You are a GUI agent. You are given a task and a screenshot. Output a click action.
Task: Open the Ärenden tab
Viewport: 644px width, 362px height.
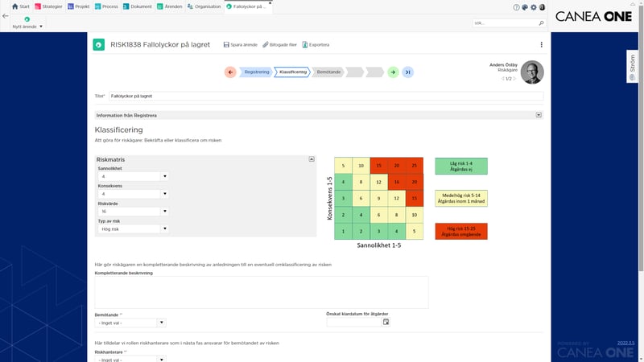click(x=169, y=6)
